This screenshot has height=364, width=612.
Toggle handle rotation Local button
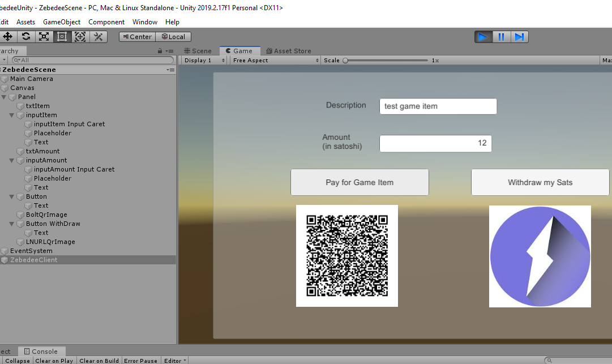point(173,37)
